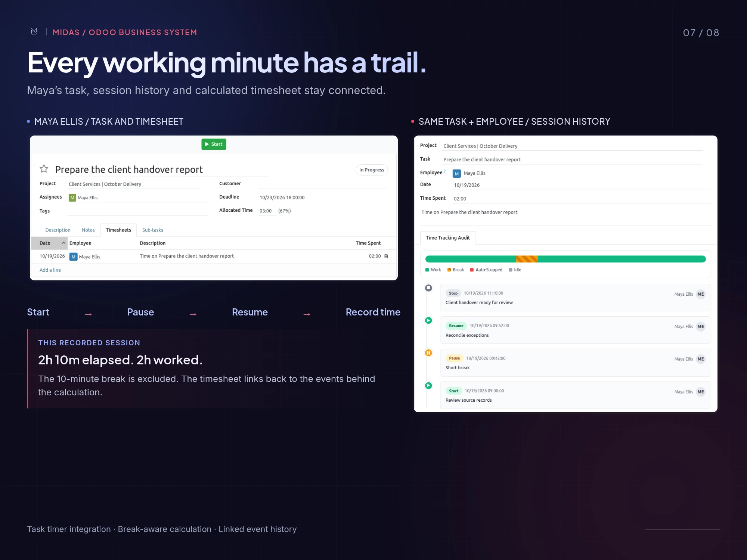Image resolution: width=747 pixels, height=560 pixels.
Task: Click Maya Ellis avatar in Employee field
Action: click(x=457, y=174)
